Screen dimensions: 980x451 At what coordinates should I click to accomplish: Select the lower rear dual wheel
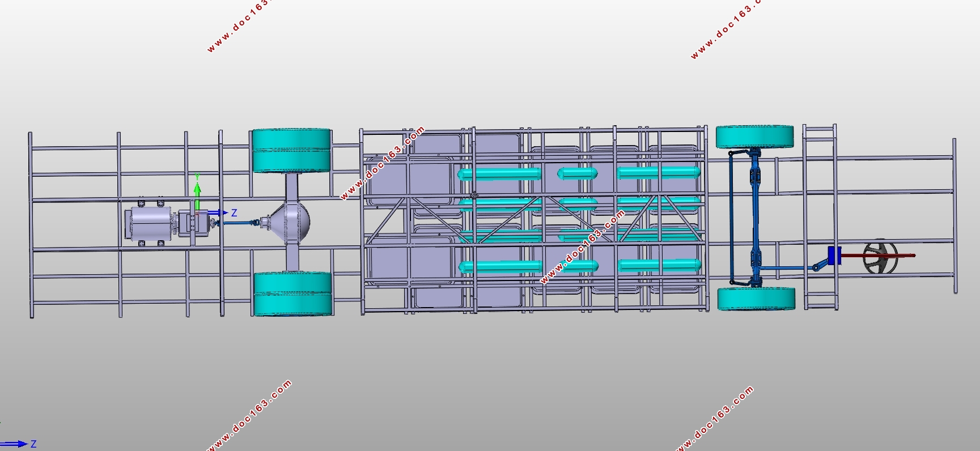click(x=292, y=293)
